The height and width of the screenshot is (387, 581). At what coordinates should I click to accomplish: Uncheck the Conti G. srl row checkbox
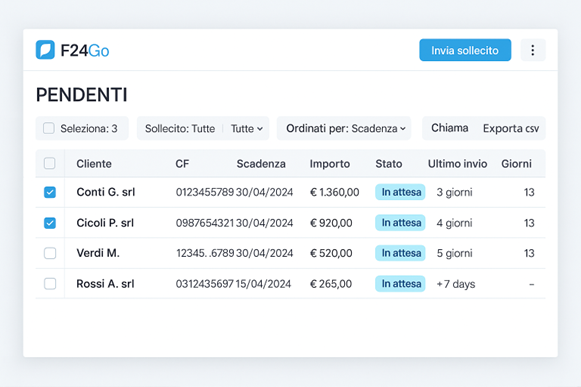[x=50, y=192]
